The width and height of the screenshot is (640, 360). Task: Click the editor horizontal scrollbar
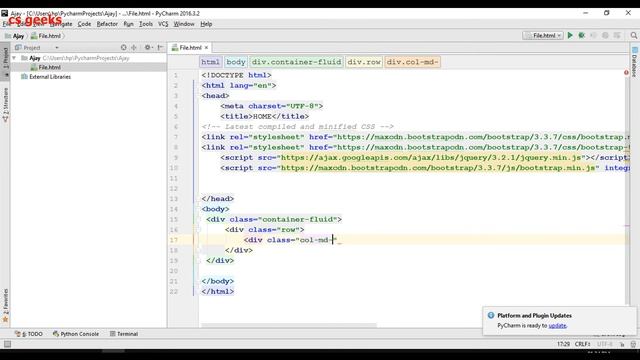289,326
